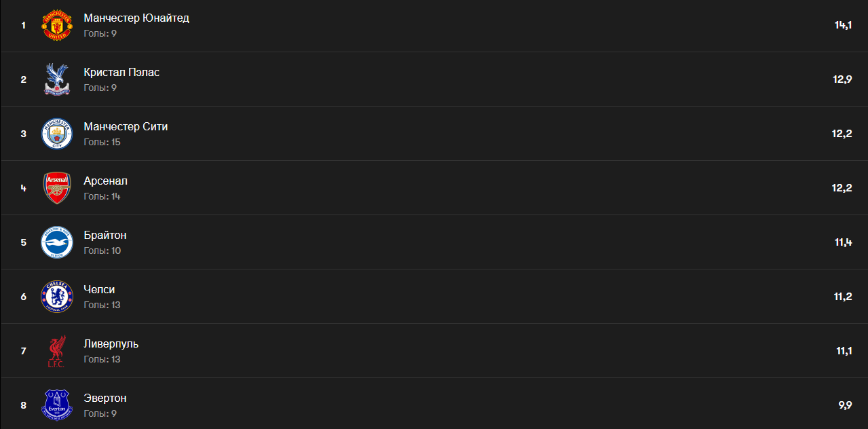The width and height of the screenshot is (868, 429).
Task: Click the Everton club crest
Action: pos(57,405)
